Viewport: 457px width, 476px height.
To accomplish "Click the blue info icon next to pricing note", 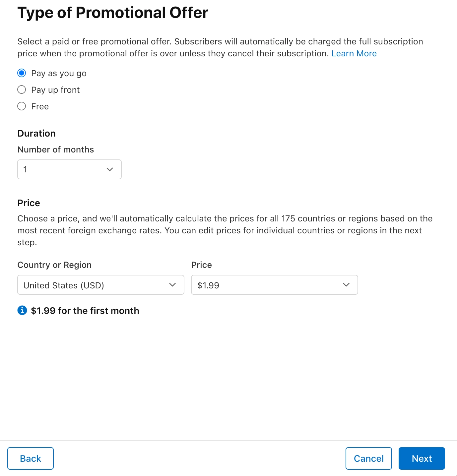I will pos(22,311).
